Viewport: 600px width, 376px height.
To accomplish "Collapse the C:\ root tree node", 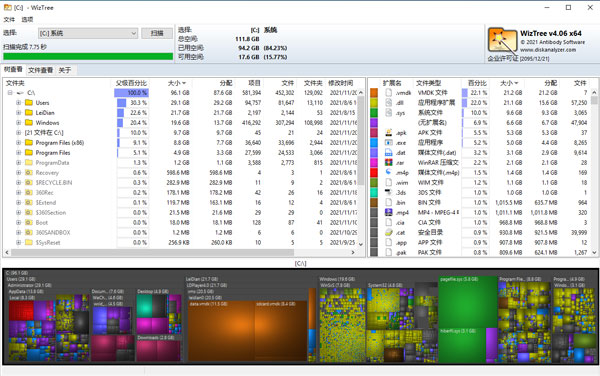I will (x=10, y=93).
